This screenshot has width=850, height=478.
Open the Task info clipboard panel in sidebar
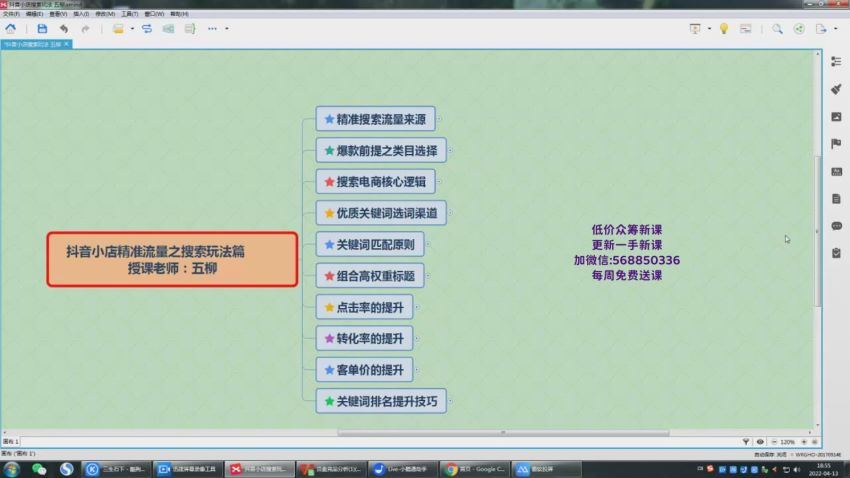pos(836,253)
